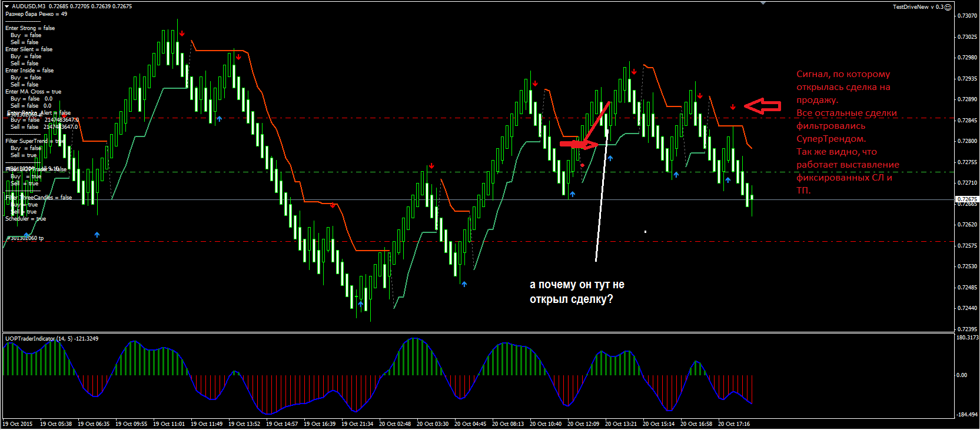This screenshot has width=980, height=430.
Task: Click the '19 Oct 06:35' time axis label
Action: pos(94,424)
